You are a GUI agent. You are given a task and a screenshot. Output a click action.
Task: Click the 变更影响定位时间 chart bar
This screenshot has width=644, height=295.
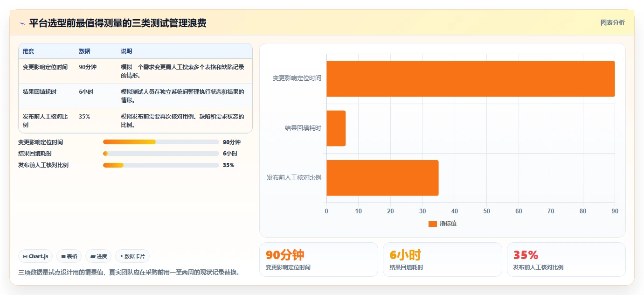[x=471, y=79]
